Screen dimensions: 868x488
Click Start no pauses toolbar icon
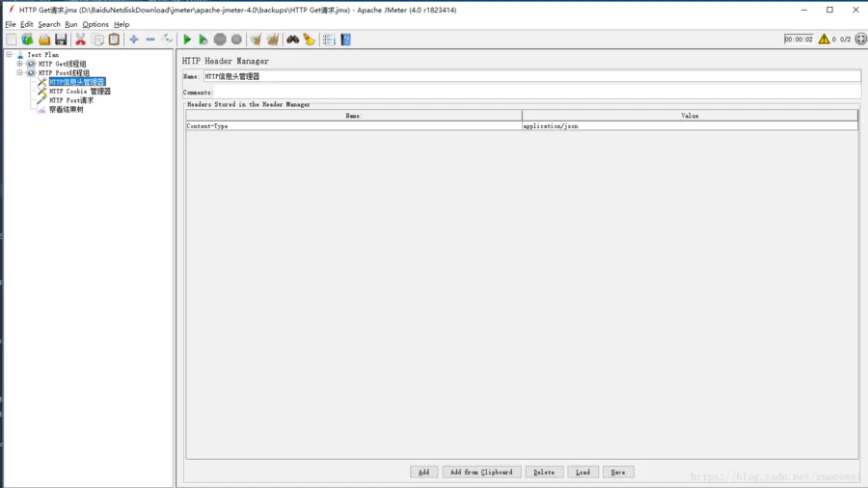point(203,40)
